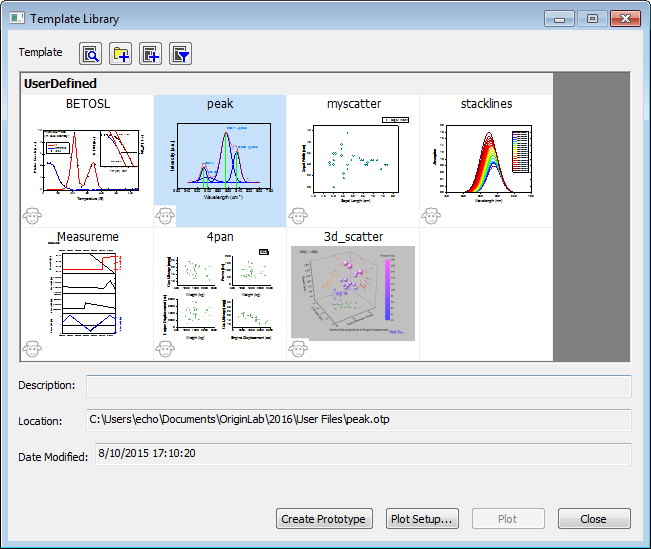Click the '3d_scatter' template name label

coord(353,237)
